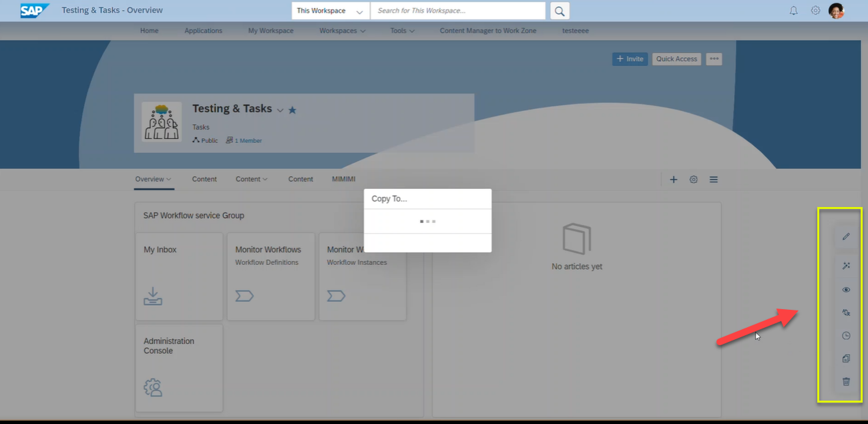Open the My Inbox tile
Image resolution: width=868 pixels, height=424 pixels.
coord(179,276)
